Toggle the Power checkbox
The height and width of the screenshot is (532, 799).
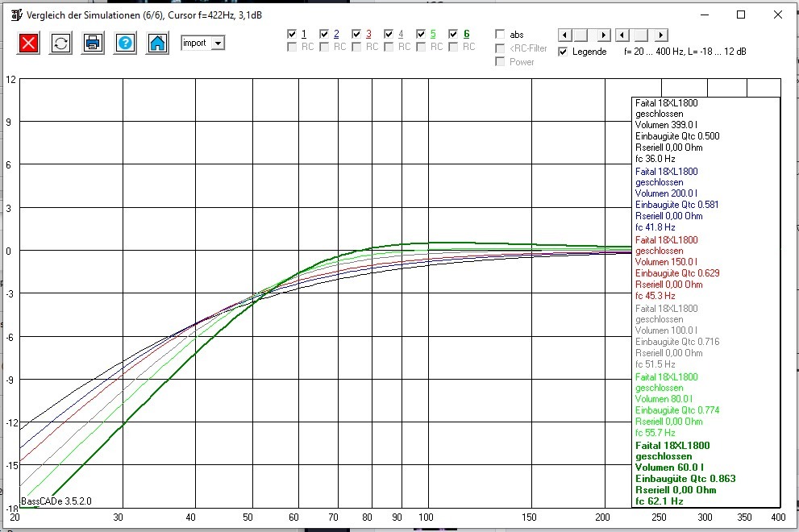[500, 61]
